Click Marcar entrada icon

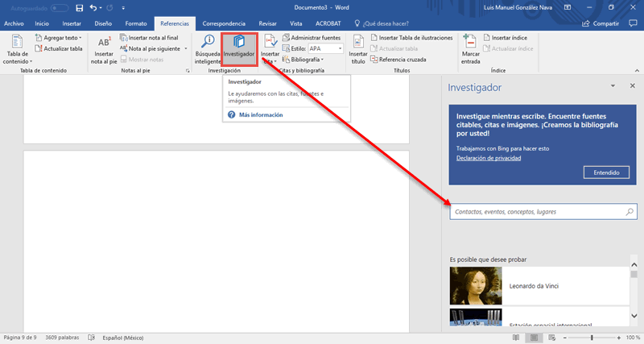[470, 48]
